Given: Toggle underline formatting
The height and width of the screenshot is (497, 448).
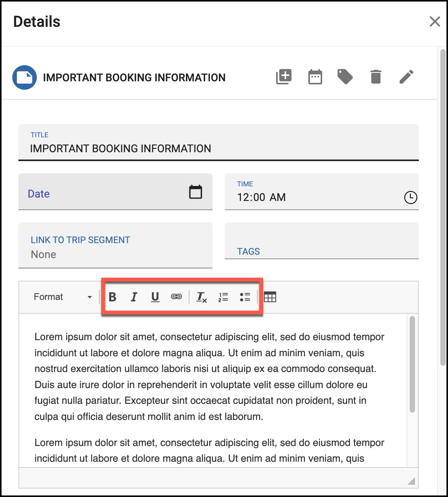Looking at the screenshot, I should coord(155,297).
